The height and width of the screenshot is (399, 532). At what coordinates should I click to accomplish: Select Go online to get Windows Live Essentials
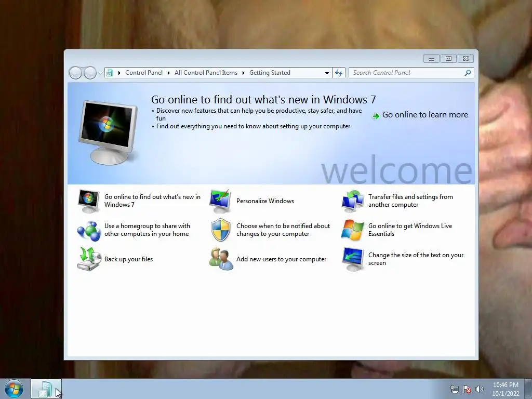(410, 230)
